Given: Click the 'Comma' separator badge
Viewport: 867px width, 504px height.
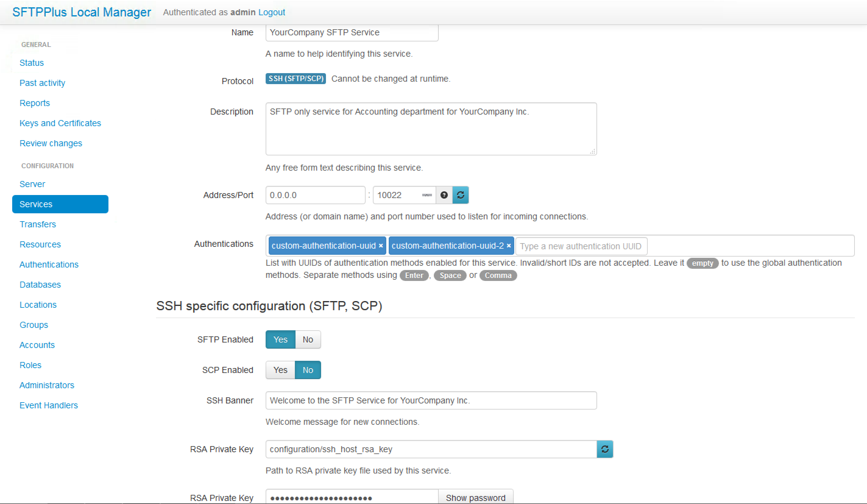Looking at the screenshot, I should 498,275.
